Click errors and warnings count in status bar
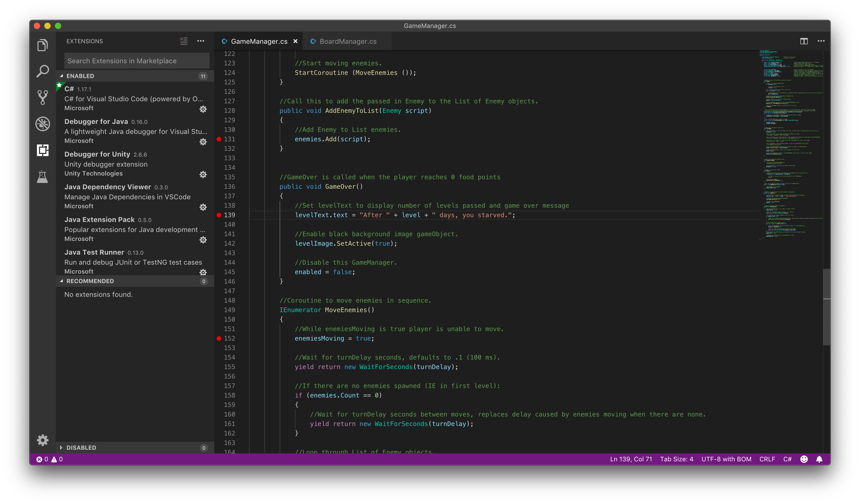 pyautogui.click(x=50, y=459)
